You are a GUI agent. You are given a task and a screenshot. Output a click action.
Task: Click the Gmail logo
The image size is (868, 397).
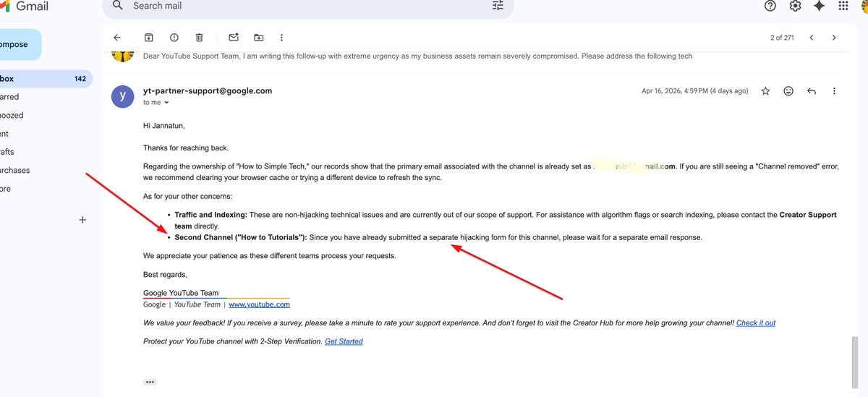tap(25, 6)
